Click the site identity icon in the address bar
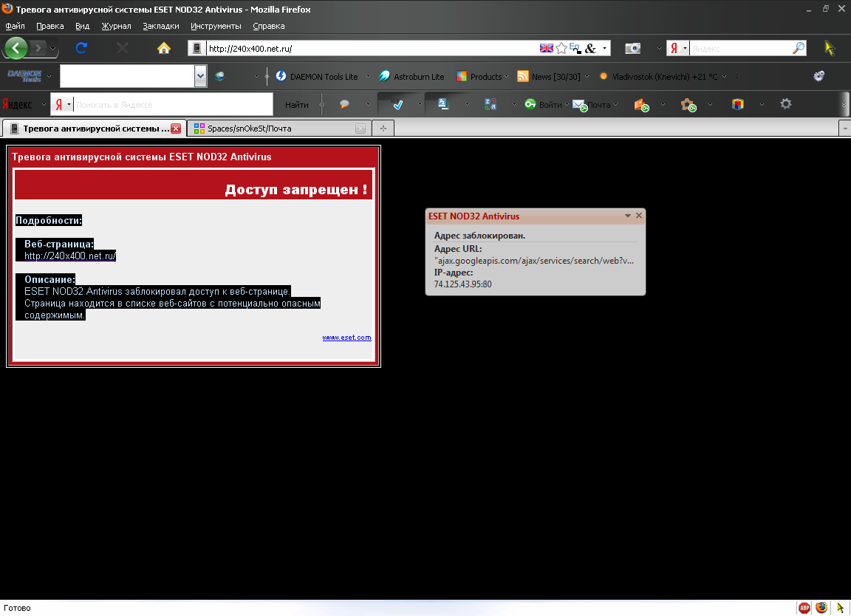Viewport: 851px width, 616px height. (197, 48)
